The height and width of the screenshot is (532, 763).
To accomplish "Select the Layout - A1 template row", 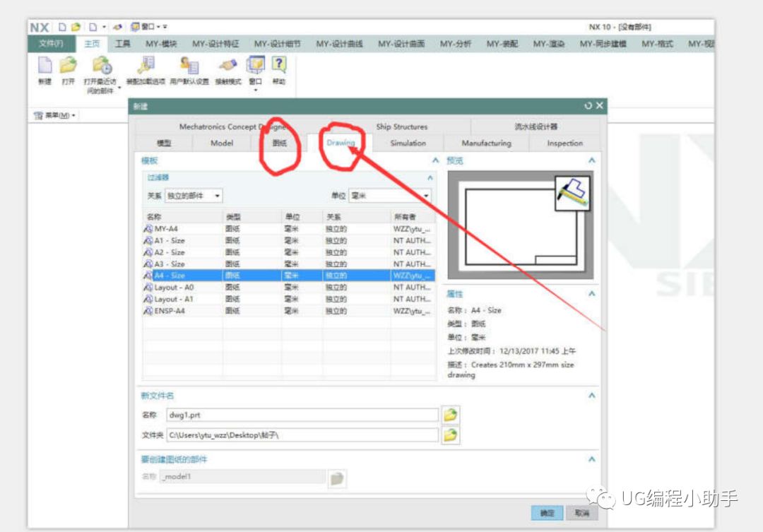I will [x=289, y=299].
